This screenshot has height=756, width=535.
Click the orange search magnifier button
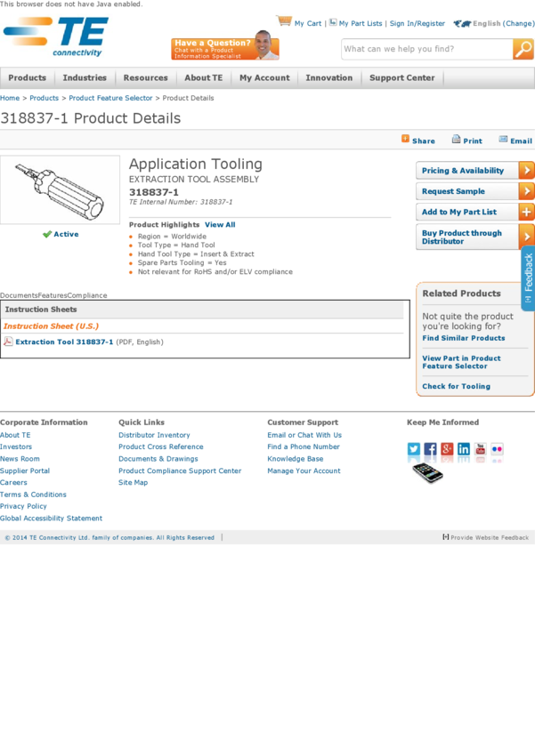pyautogui.click(x=523, y=50)
